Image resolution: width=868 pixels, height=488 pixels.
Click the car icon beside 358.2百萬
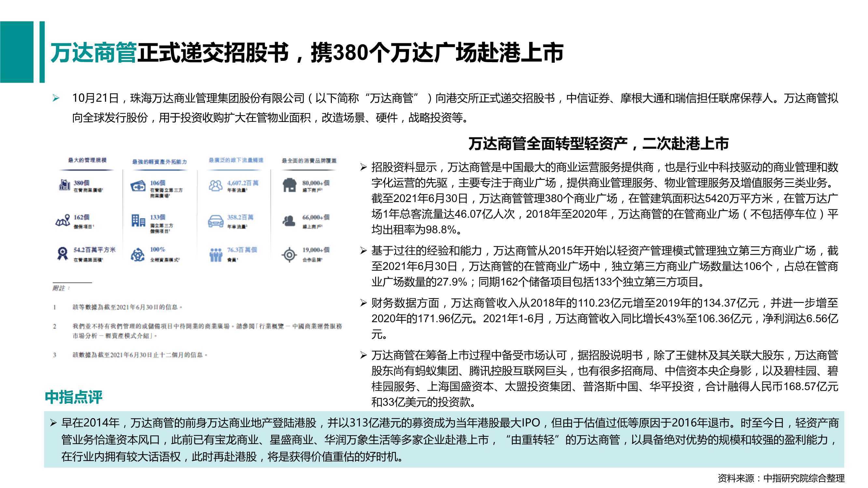pyautogui.click(x=216, y=221)
